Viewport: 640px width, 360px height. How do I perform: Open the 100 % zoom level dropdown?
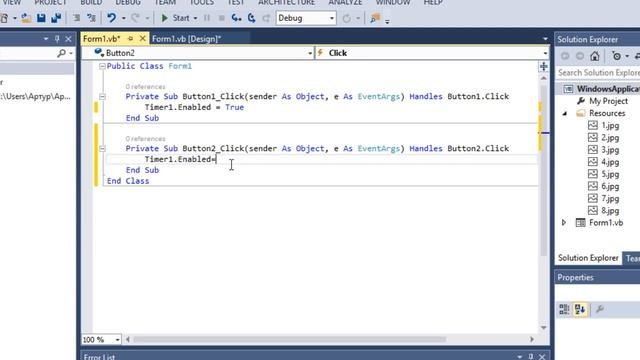pos(117,340)
